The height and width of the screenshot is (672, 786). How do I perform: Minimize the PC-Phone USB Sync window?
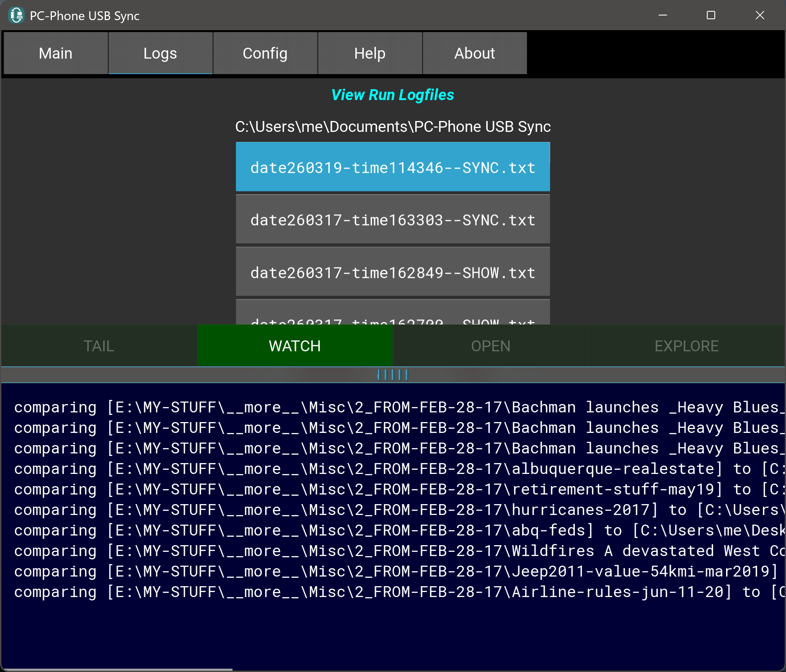(x=663, y=15)
